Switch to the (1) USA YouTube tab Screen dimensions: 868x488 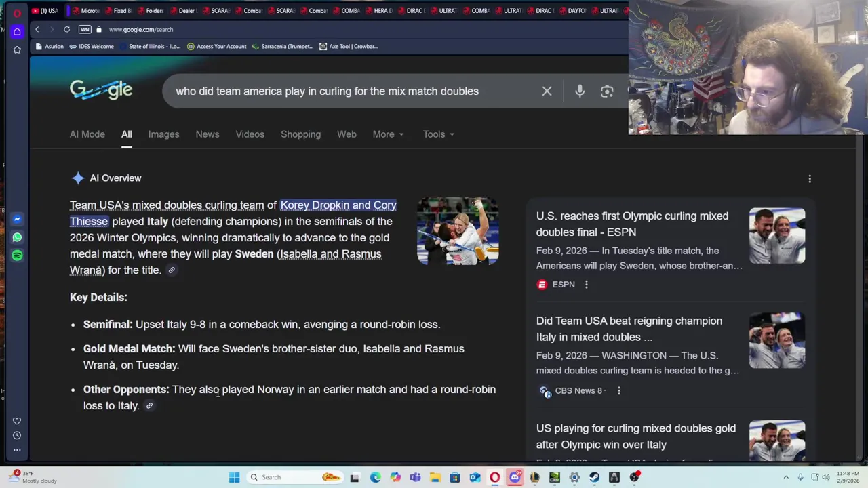[x=45, y=11]
